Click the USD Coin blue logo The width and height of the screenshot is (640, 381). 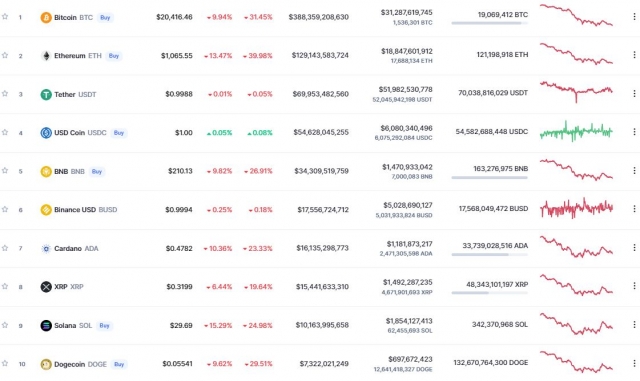pyautogui.click(x=46, y=133)
